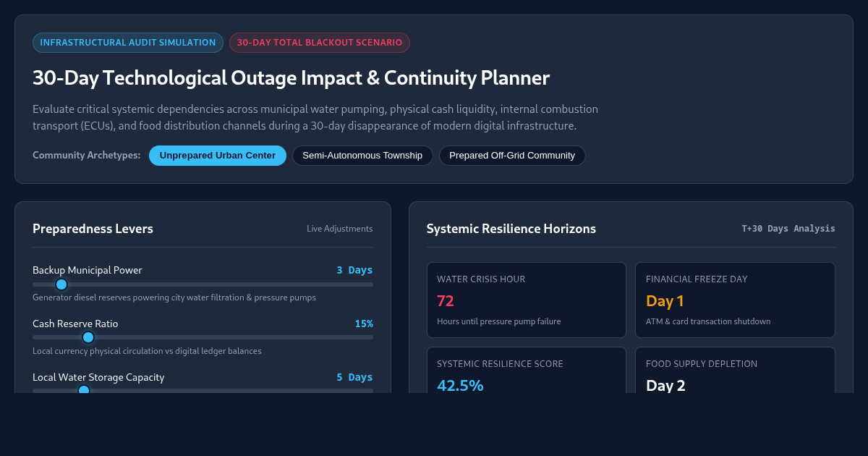868x456 pixels.
Task: Click the 30-Day Total Blackout Scenario badge
Action: point(320,43)
